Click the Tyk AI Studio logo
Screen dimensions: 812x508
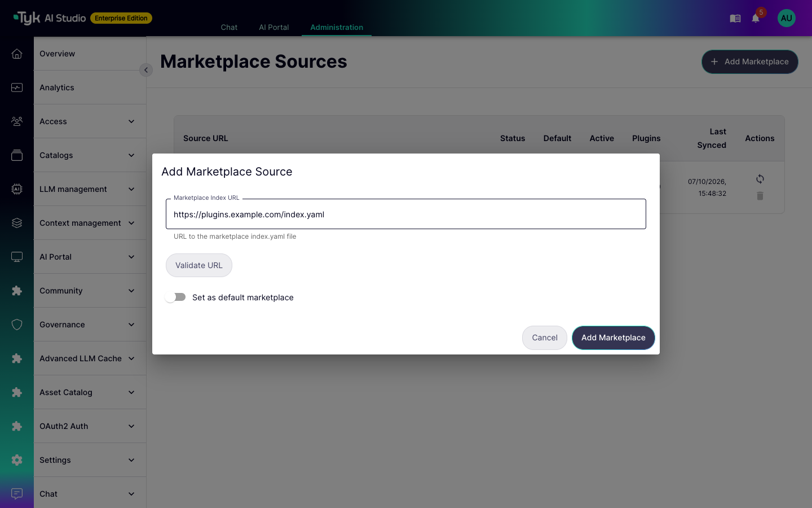(50, 18)
